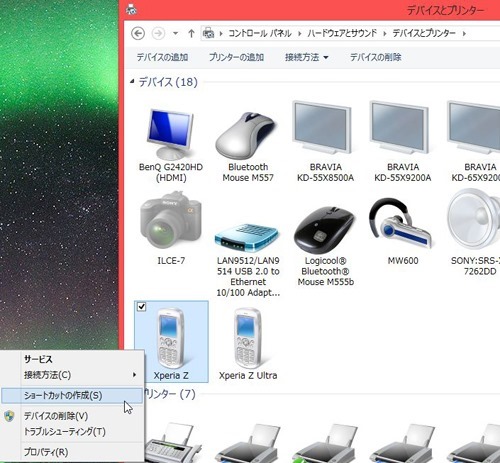Viewport: 500px width, 463px height.
Task: Collapse the デバイス (18) group
Action: pos(132,81)
